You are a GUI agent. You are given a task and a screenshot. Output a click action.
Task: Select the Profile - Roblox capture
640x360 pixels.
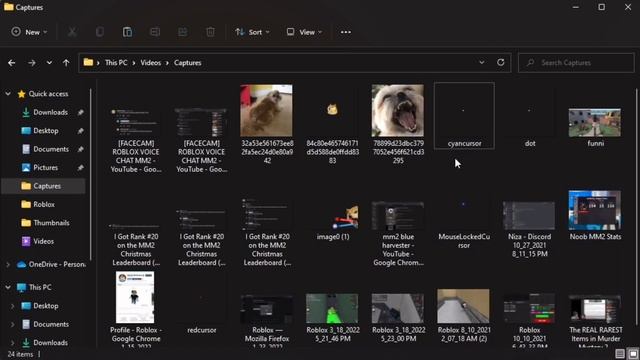[x=136, y=309]
